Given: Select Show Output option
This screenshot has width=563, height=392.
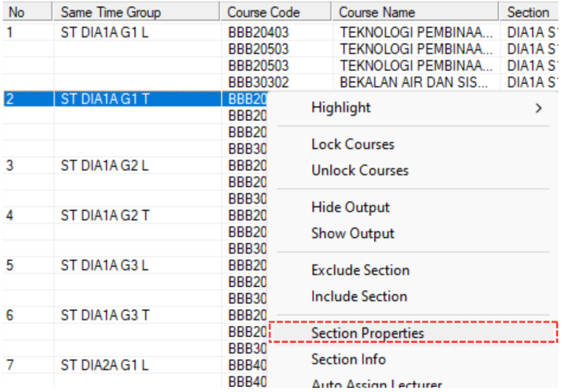Looking at the screenshot, I should coord(353,233).
